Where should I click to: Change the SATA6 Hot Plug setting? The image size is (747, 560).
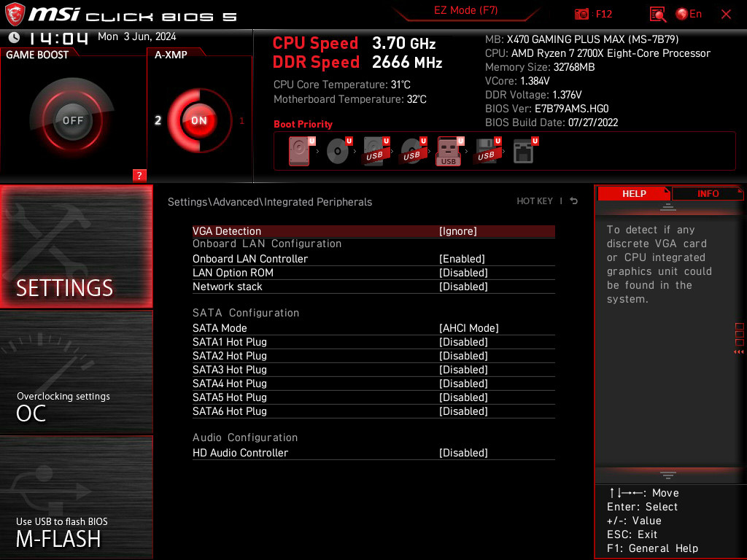pyautogui.click(x=373, y=411)
